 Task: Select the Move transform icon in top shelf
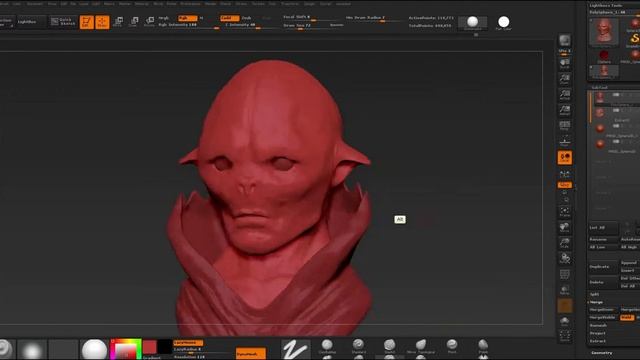coord(118,22)
